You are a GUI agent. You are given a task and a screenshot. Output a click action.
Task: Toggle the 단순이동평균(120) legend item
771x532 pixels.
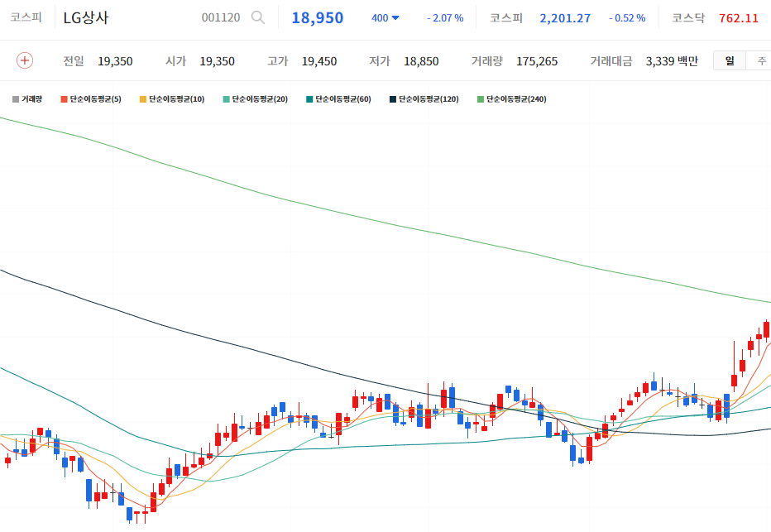tap(424, 98)
